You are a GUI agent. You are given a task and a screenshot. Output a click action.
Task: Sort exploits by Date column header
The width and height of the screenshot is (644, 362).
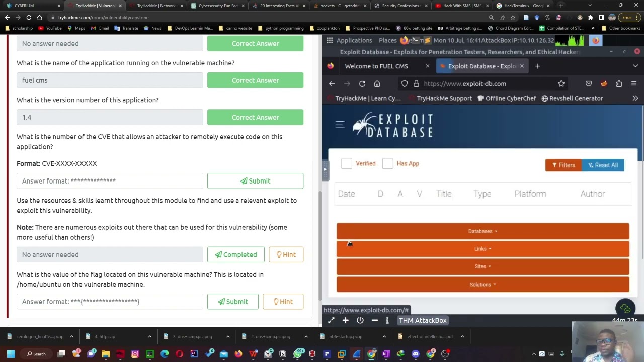click(346, 194)
